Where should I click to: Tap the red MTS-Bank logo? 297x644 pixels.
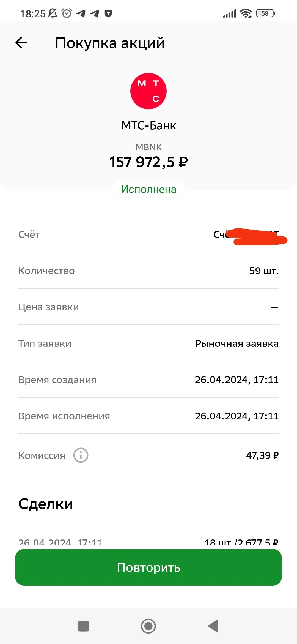(148, 91)
